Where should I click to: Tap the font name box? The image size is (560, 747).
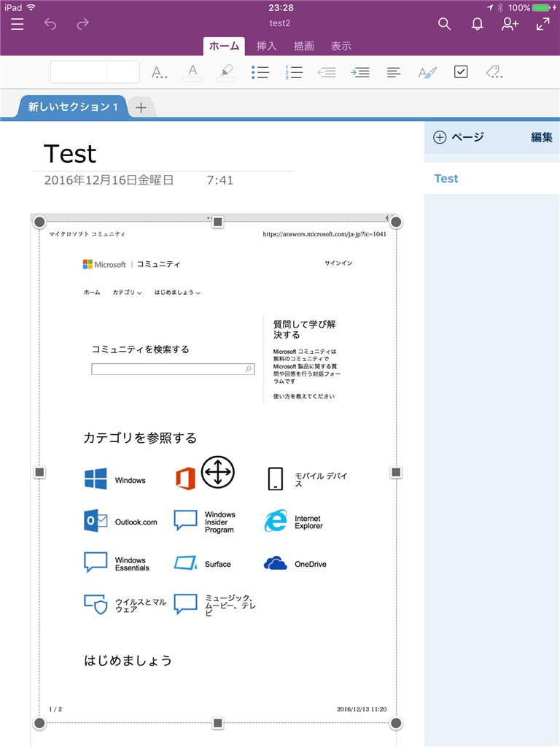pos(79,72)
